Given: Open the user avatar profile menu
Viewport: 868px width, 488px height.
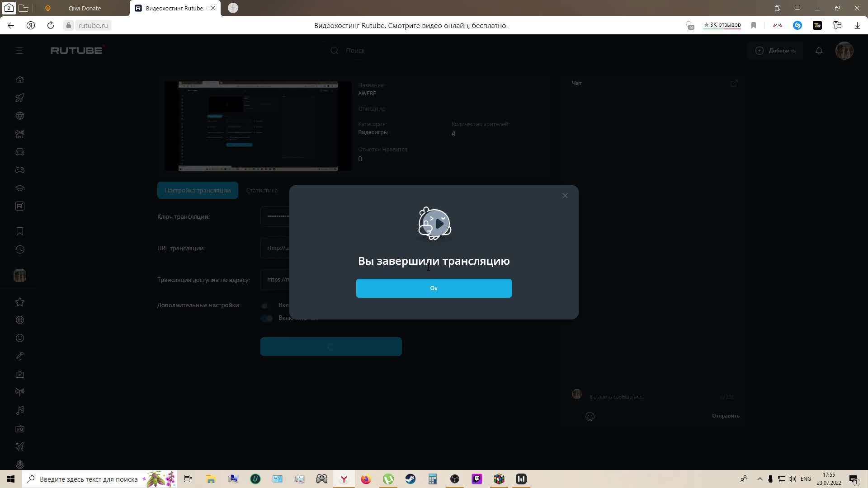Looking at the screenshot, I should (x=844, y=51).
